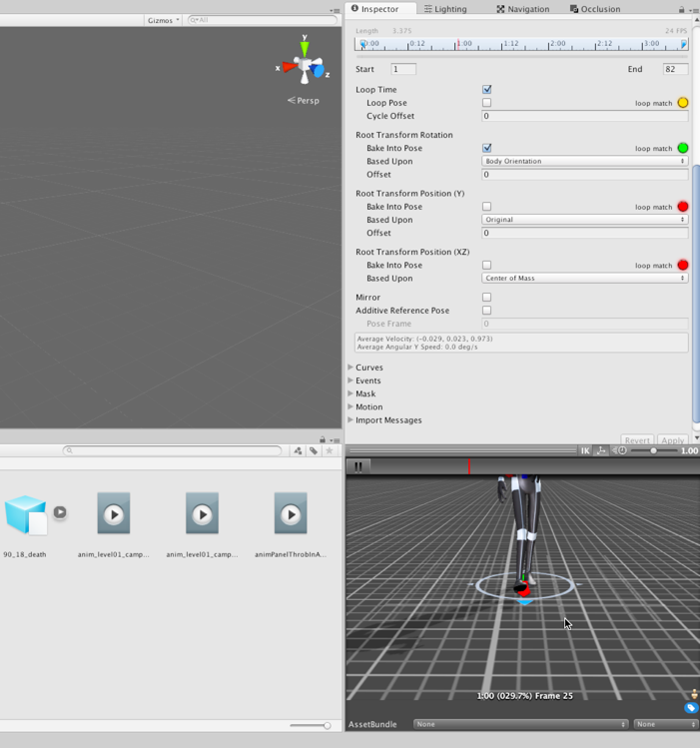700x748 pixels.
Task: Toggle the pivot display icon in preview
Action: click(601, 450)
